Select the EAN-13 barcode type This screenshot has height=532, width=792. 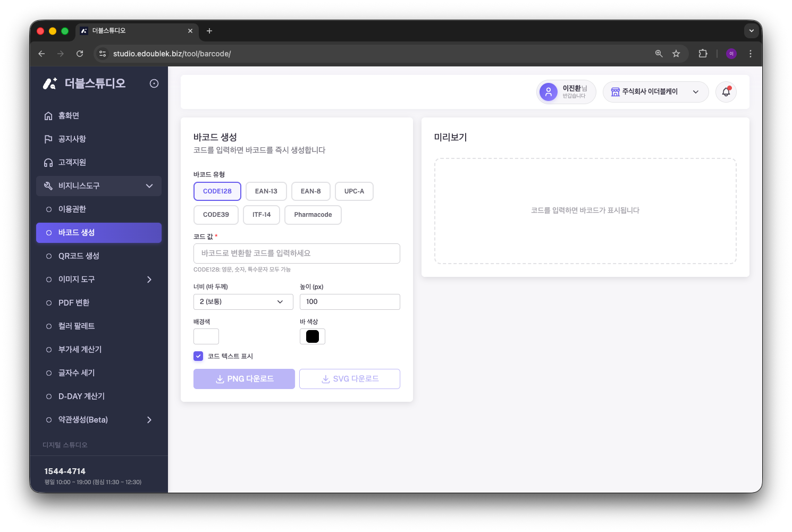(266, 191)
